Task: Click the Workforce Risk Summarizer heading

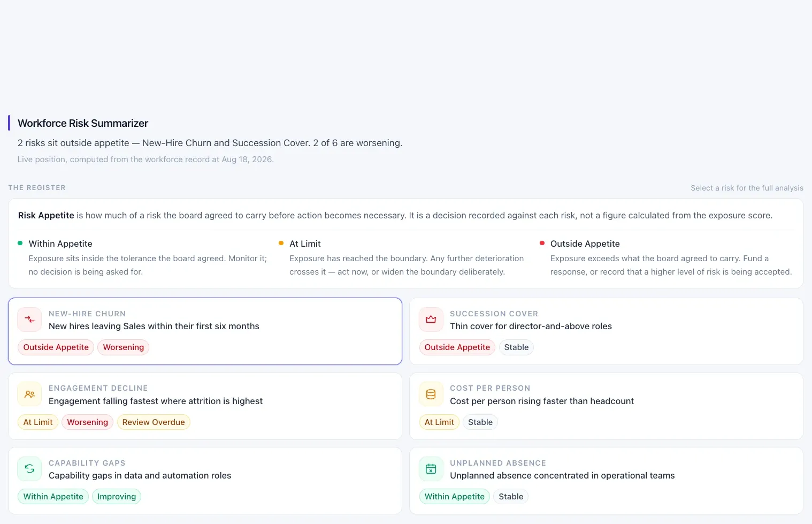Action: pos(83,123)
